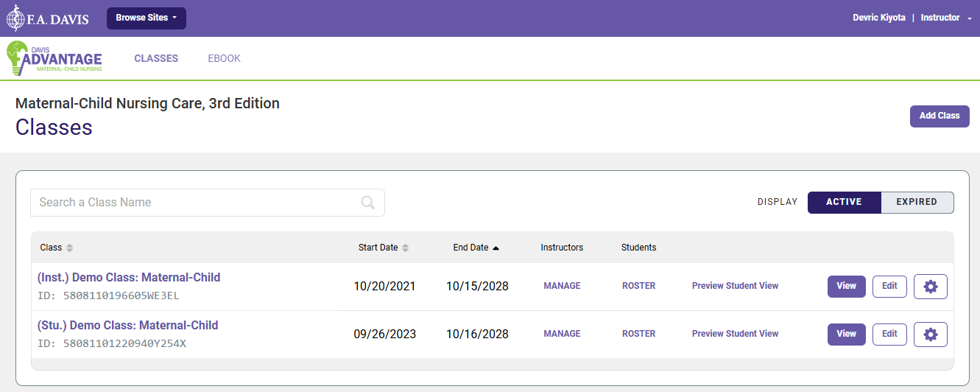Screen dimensions: 980x392
Task: Sort classes by Class name arrows
Action: [70, 248]
